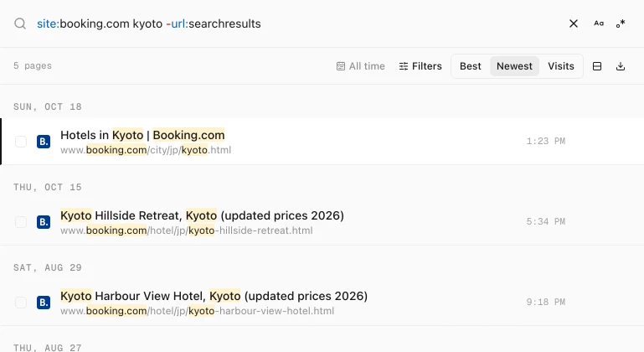Click the SAT, AUG 29 date header
Image resolution: width=644 pixels, height=352 pixels.
point(48,267)
